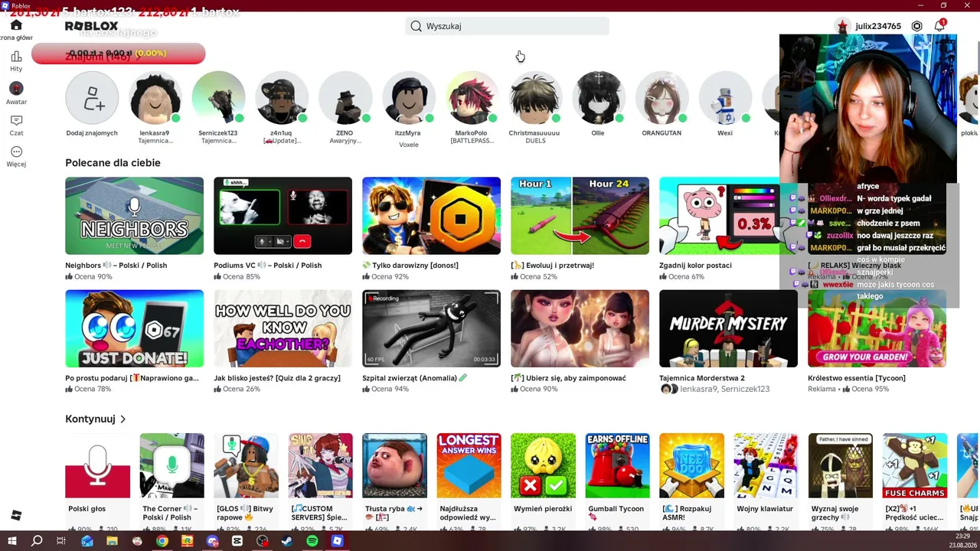
Task: Open the Tłusta ryba game thumbnail
Action: pyautogui.click(x=394, y=465)
